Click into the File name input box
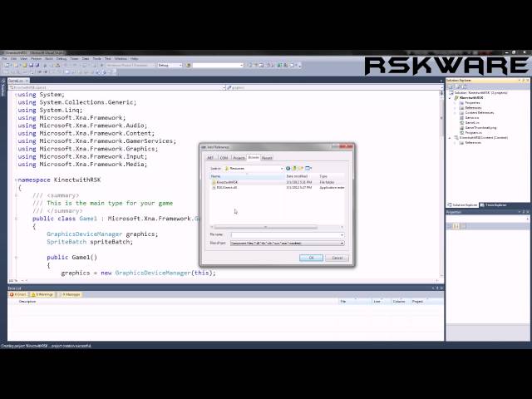 285,234
